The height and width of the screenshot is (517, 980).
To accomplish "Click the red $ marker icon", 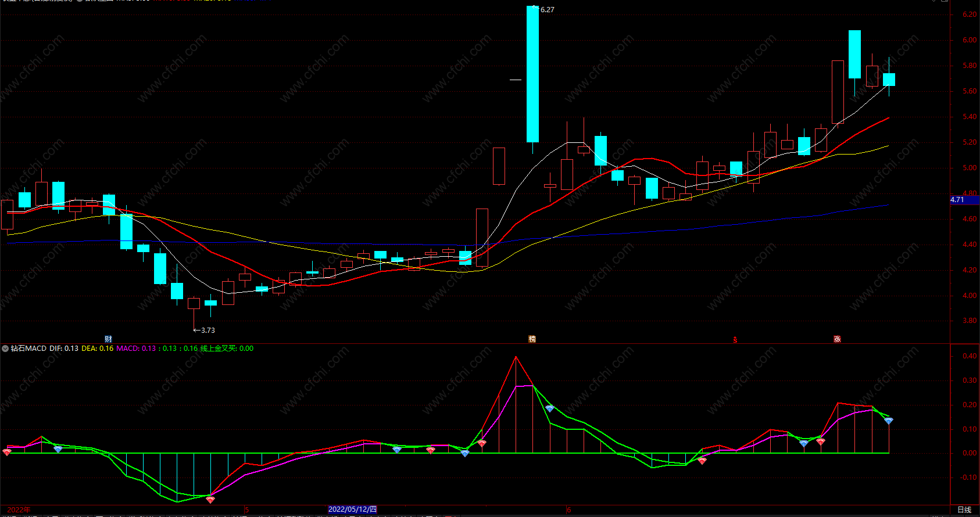I will [735, 340].
